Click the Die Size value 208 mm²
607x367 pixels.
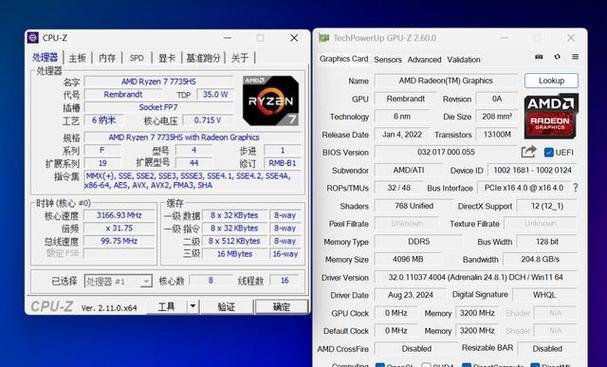pyautogui.click(x=497, y=116)
